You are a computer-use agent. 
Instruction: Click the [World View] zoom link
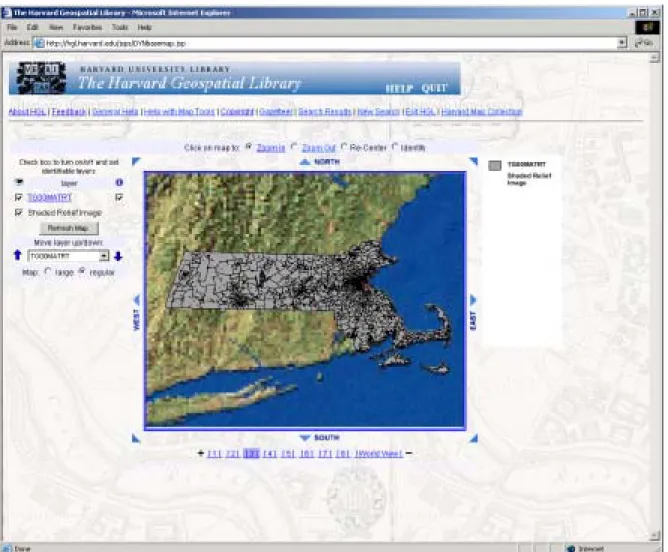point(379,454)
